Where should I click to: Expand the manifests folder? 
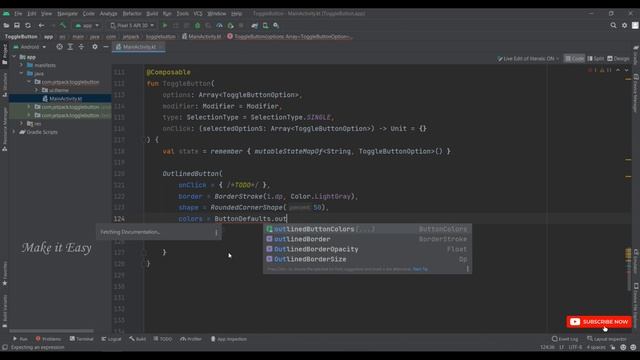(22, 65)
